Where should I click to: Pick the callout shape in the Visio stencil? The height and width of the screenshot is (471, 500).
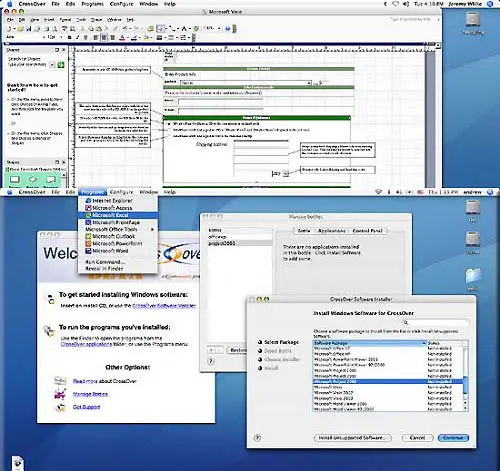tap(51, 180)
